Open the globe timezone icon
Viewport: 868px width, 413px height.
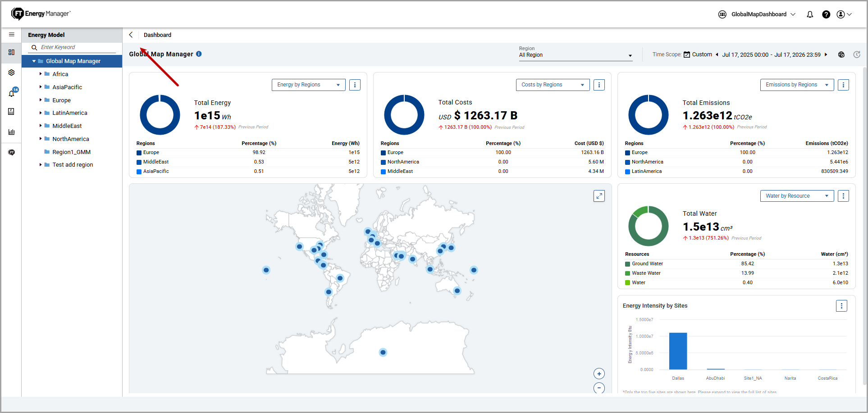[x=841, y=54]
